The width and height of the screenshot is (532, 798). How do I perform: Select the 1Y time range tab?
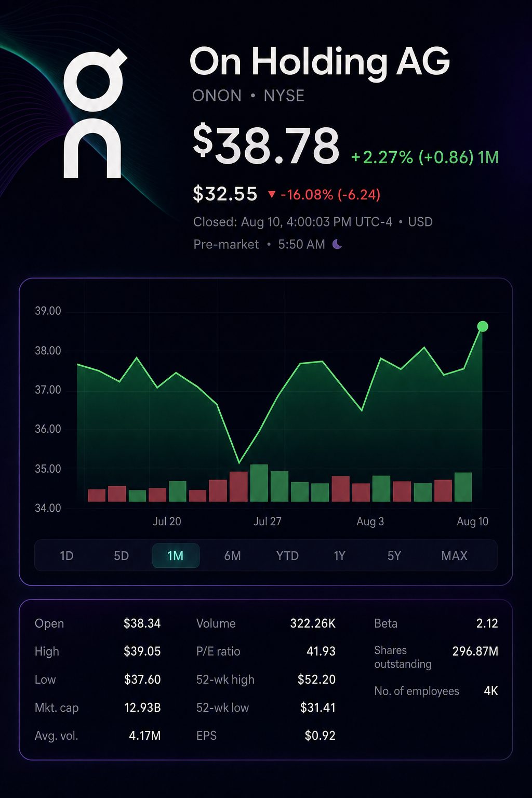(339, 556)
